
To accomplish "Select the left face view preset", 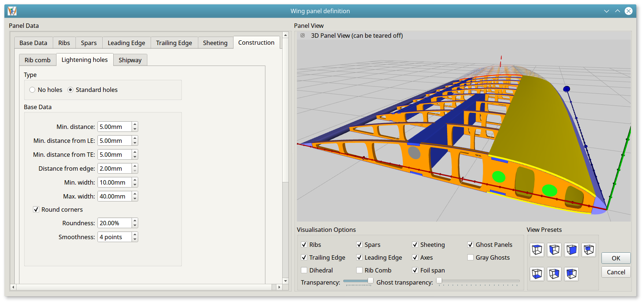I will coord(554,250).
